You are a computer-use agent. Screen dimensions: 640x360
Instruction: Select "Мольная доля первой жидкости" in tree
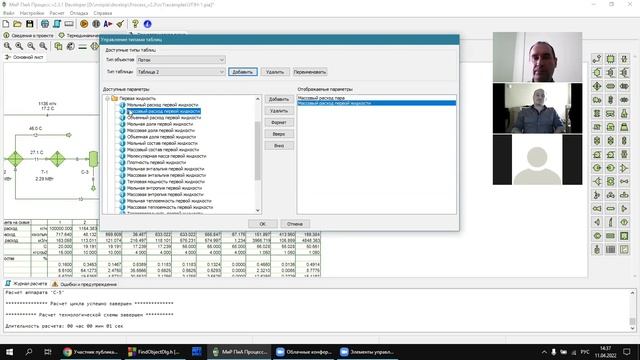click(x=160, y=124)
